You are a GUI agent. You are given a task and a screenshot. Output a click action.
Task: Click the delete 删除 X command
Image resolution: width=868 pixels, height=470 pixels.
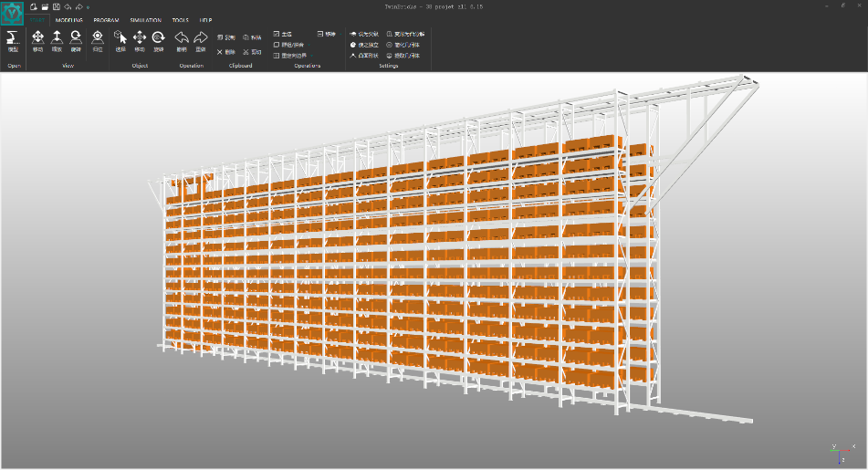(225, 52)
